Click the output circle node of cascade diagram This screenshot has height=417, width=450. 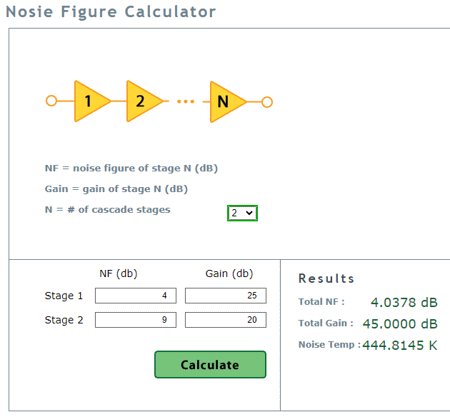[x=267, y=102]
